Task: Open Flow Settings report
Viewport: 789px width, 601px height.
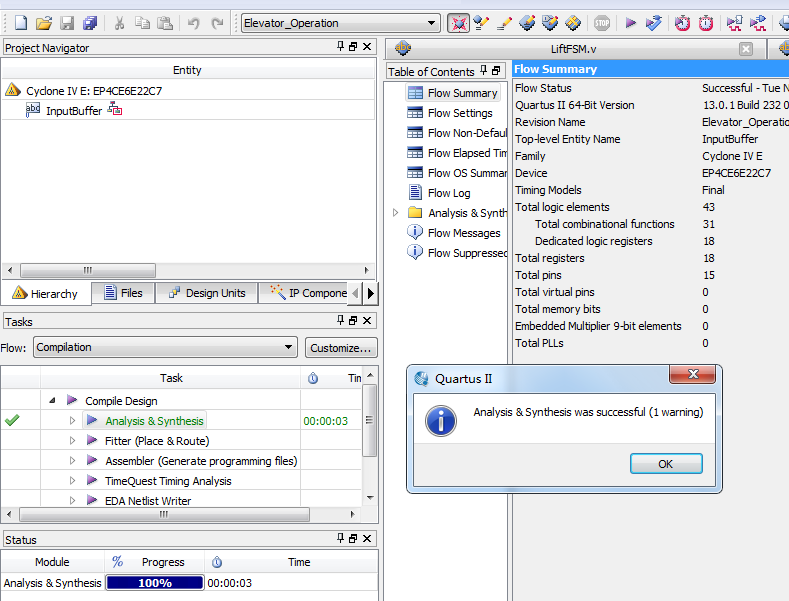Action: (450, 113)
